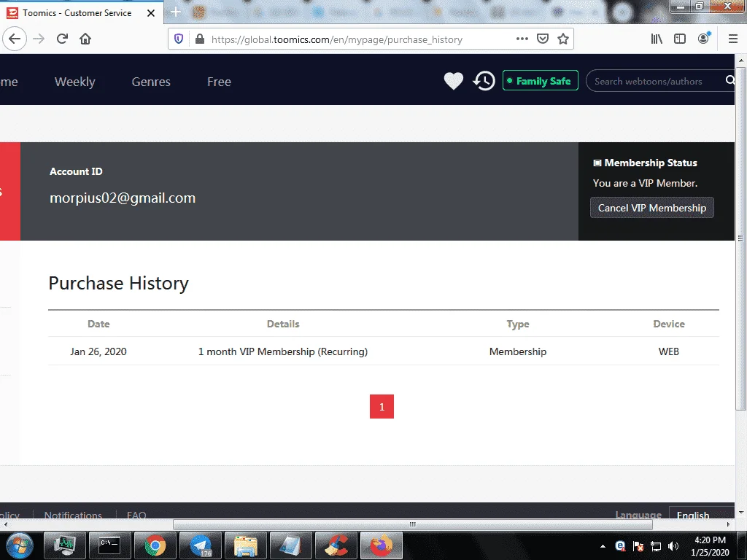The image size is (747, 560).
Task: Open the FAQ footer link
Action: tap(136, 516)
